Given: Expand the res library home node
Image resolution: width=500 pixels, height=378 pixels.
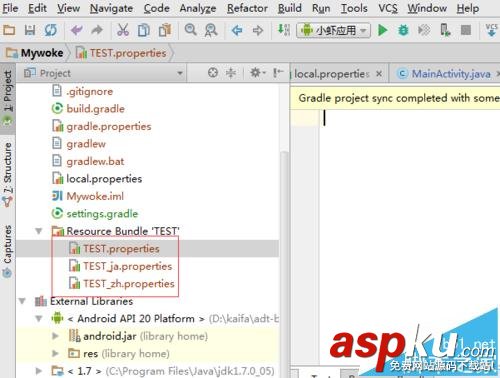Looking at the screenshot, I should (55, 353).
